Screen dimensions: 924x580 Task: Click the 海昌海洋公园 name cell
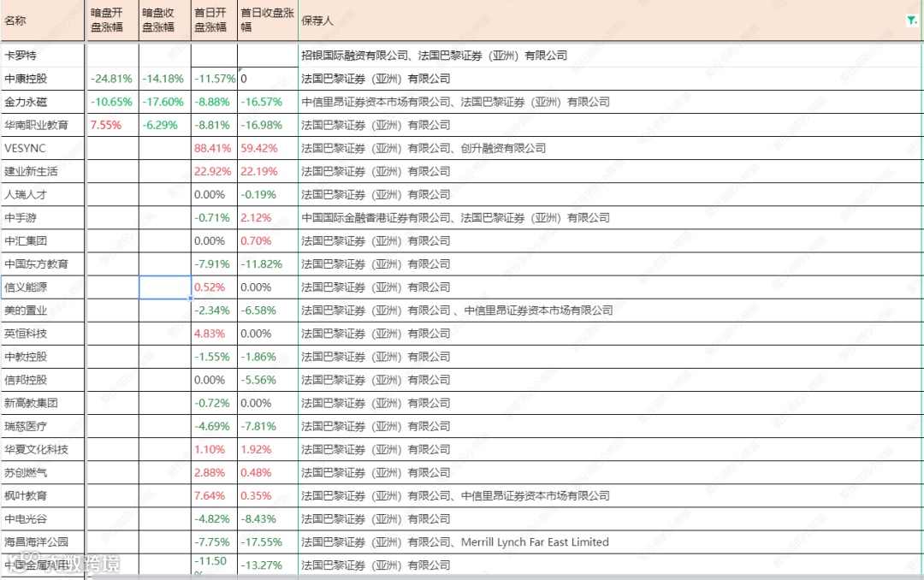coord(43,542)
